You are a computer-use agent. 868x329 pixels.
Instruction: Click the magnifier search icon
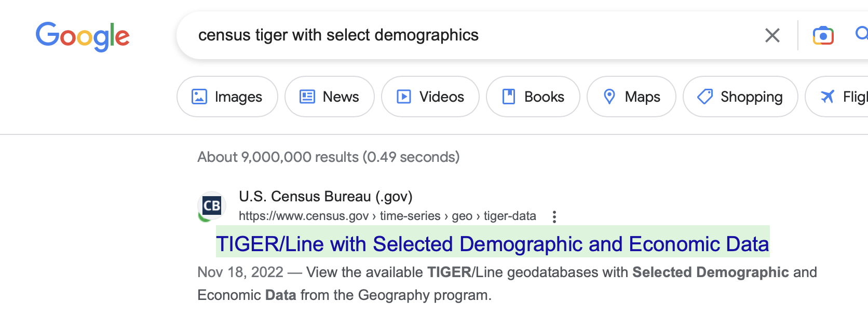[x=862, y=34]
